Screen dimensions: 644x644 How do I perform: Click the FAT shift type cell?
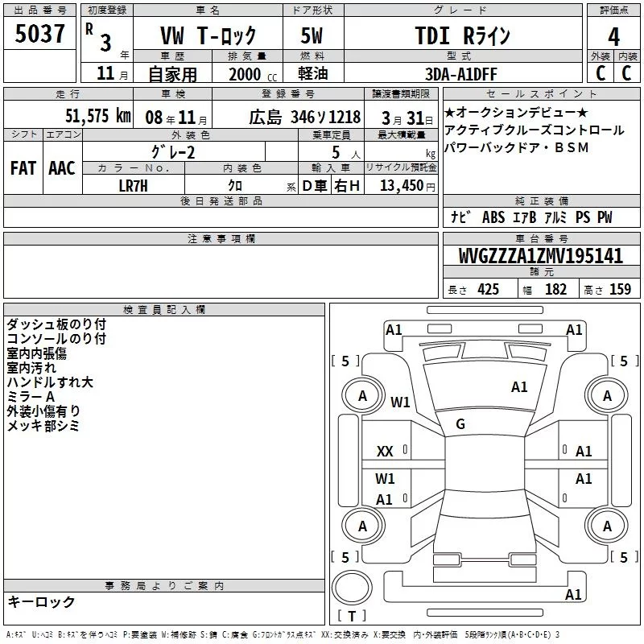(23, 168)
